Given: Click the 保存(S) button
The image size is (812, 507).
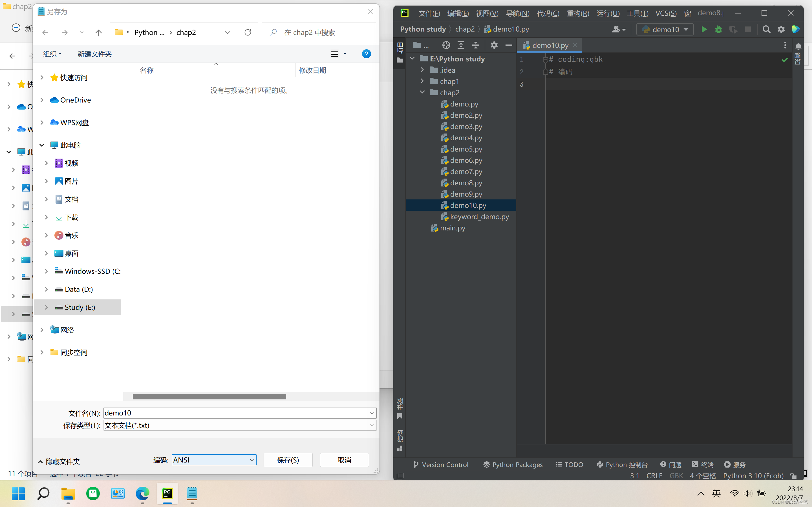Looking at the screenshot, I should [288, 460].
